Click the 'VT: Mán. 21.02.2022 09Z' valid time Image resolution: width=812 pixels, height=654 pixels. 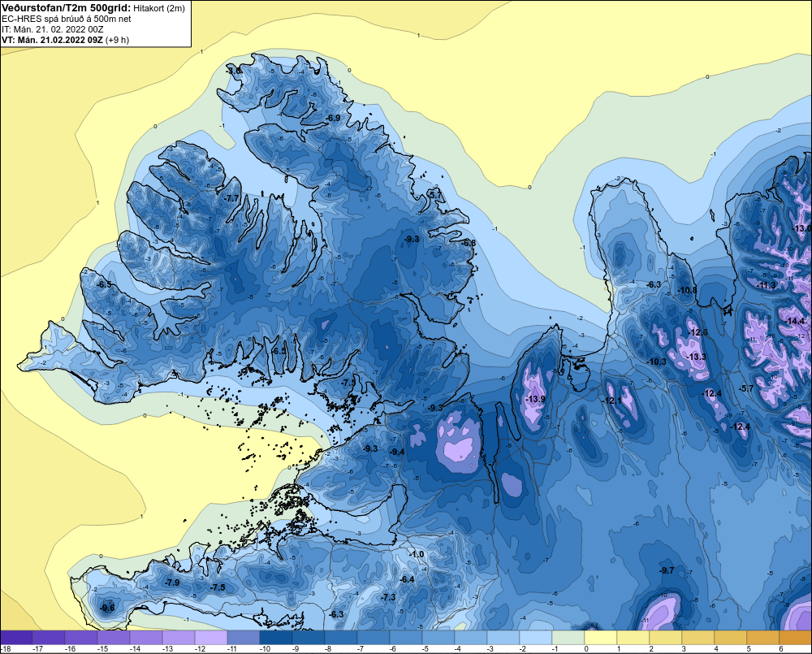(x=52, y=40)
